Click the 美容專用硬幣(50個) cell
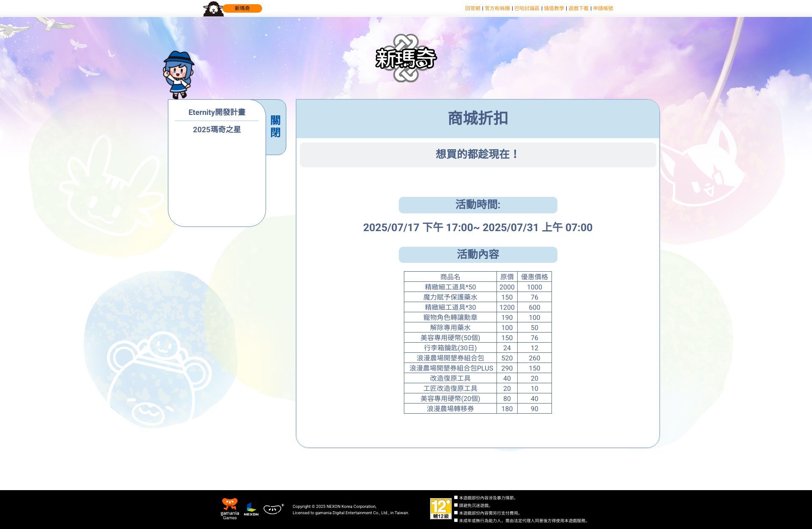The width and height of the screenshot is (812, 529). click(450, 338)
